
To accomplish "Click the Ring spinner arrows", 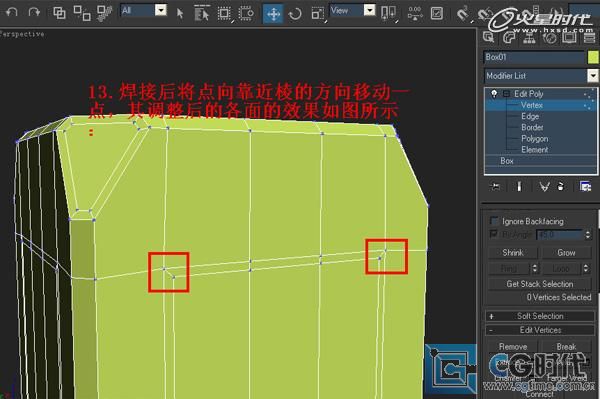I will (535, 269).
